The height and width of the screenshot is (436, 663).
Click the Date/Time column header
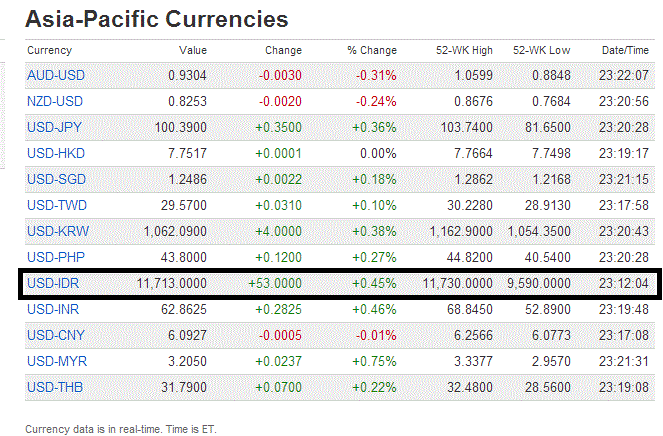click(626, 50)
